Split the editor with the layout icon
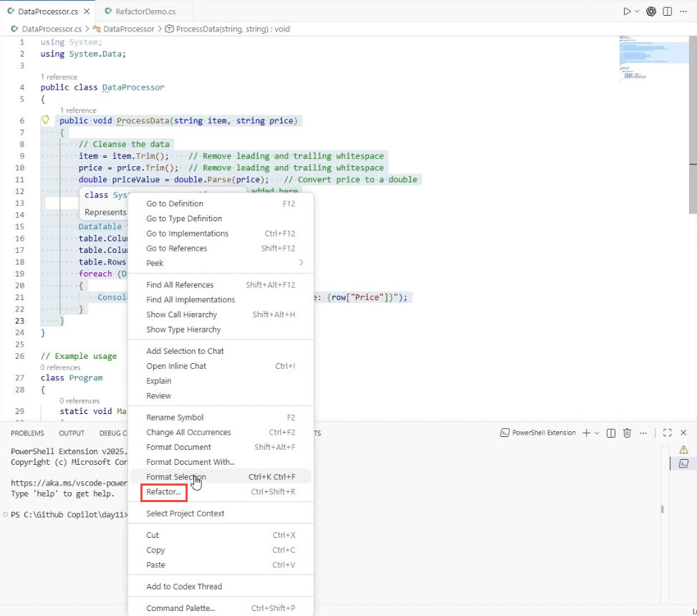The height and width of the screenshot is (616, 697). (667, 11)
